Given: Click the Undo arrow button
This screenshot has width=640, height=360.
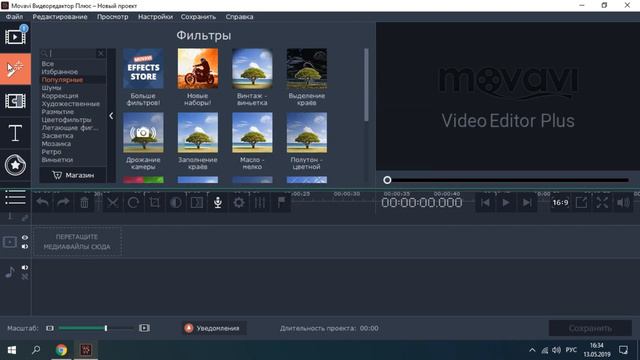Looking at the screenshot, I should coord(42,202).
